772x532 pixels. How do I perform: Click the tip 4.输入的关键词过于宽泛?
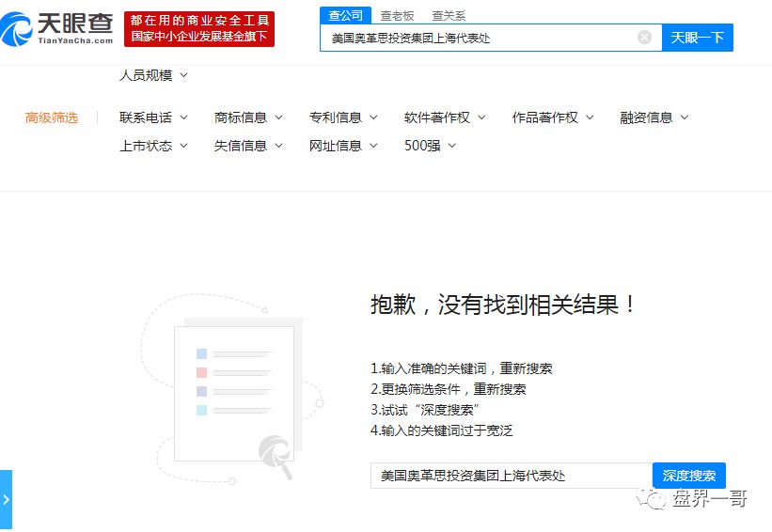(x=442, y=430)
